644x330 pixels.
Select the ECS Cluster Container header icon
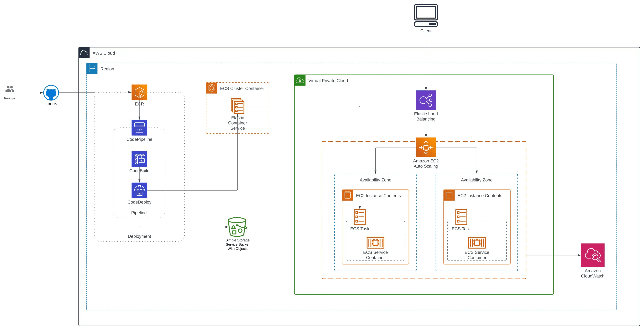212,88
